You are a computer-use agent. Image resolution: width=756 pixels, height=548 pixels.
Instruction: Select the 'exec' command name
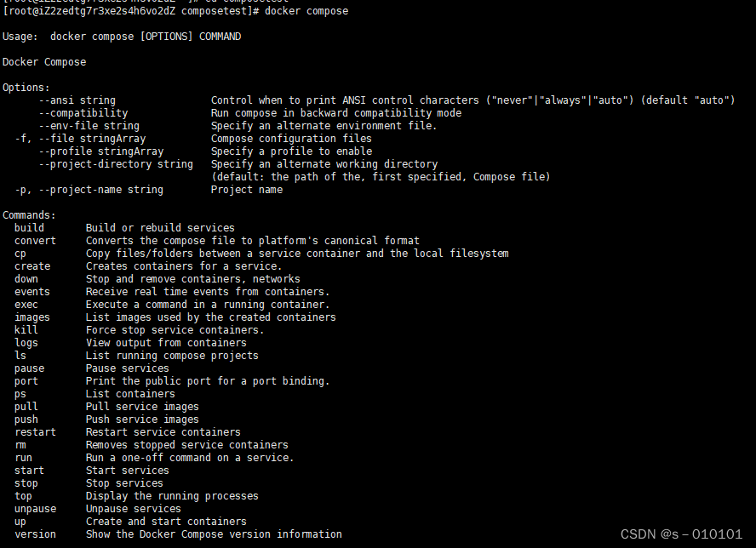(x=26, y=305)
